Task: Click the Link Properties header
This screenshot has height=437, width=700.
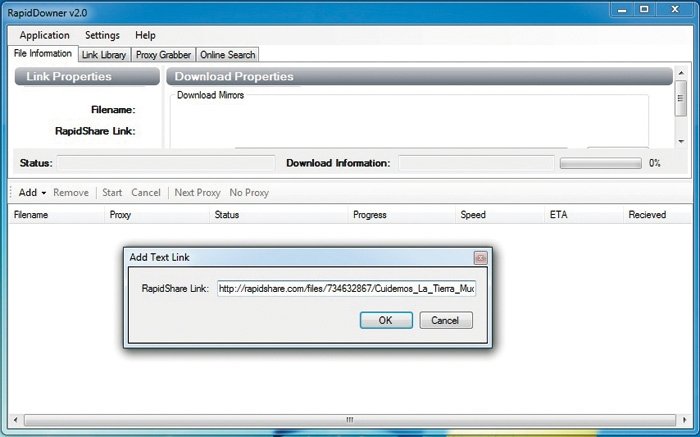Action: 87,76
